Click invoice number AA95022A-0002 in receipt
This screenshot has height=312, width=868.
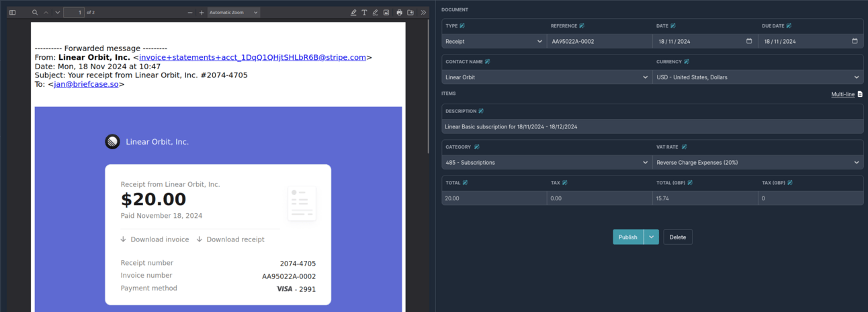point(289,276)
